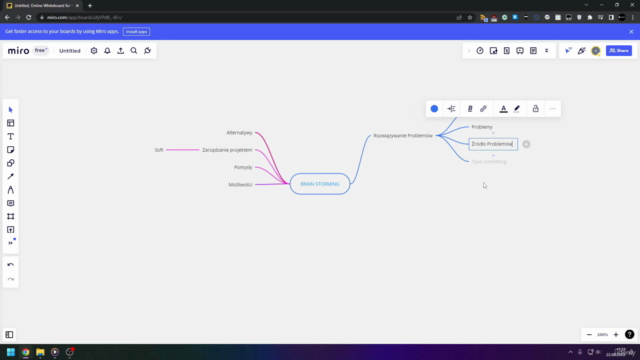Expand more collaboration tools double chevron
The width and height of the screenshot is (640, 360).
coord(547,51)
